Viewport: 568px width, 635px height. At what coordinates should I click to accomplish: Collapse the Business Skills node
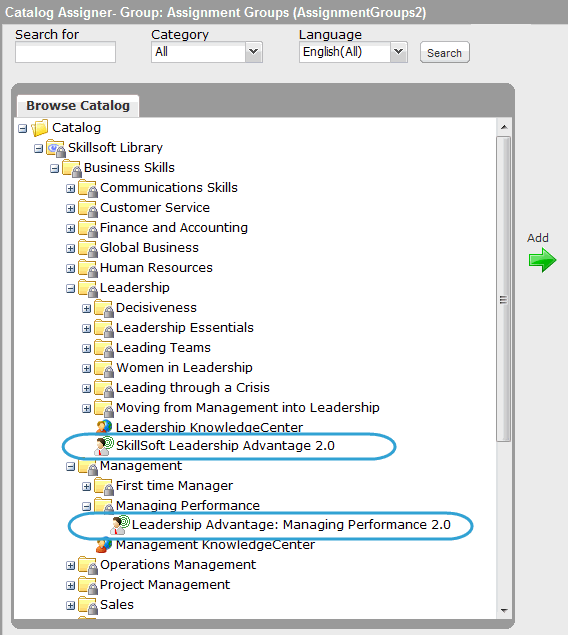click(x=55, y=168)
